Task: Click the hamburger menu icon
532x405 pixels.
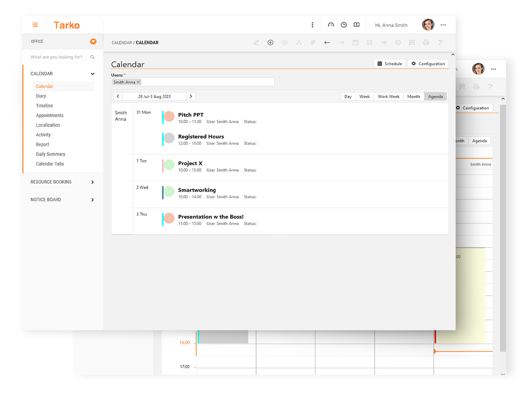Action: tap(35, 25)
